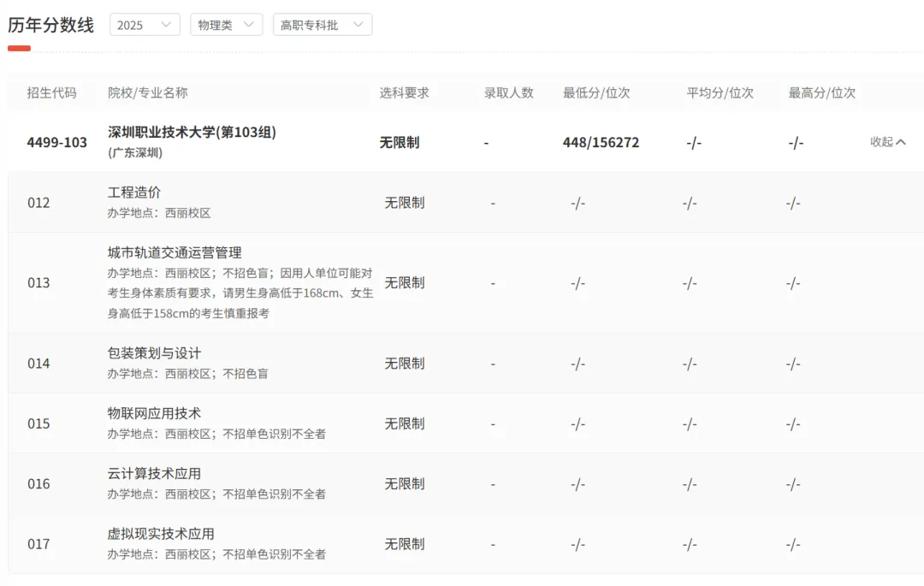Click 无限制 in the 物联网应用技术 row
Screen dimensions: 924x586
405,423
